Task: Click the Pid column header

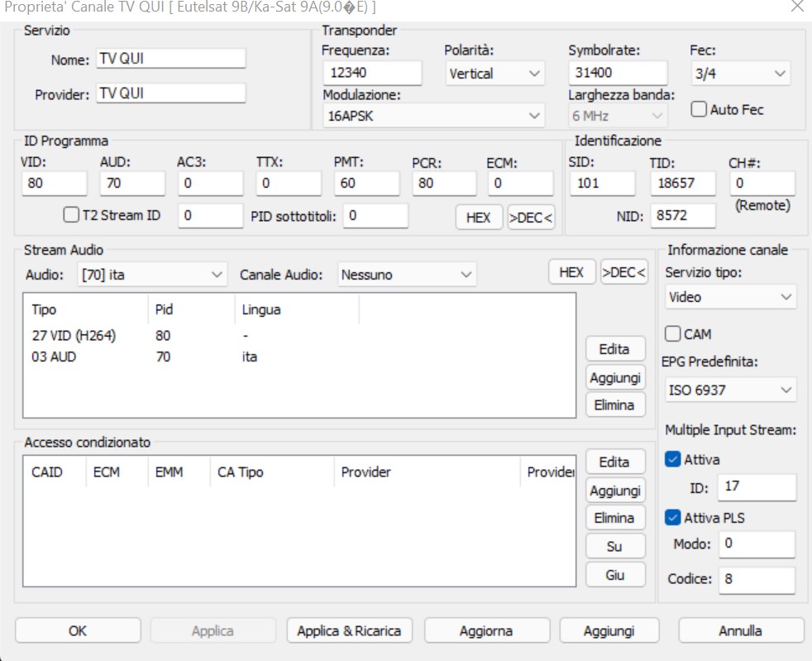Action: coord(192,309)
